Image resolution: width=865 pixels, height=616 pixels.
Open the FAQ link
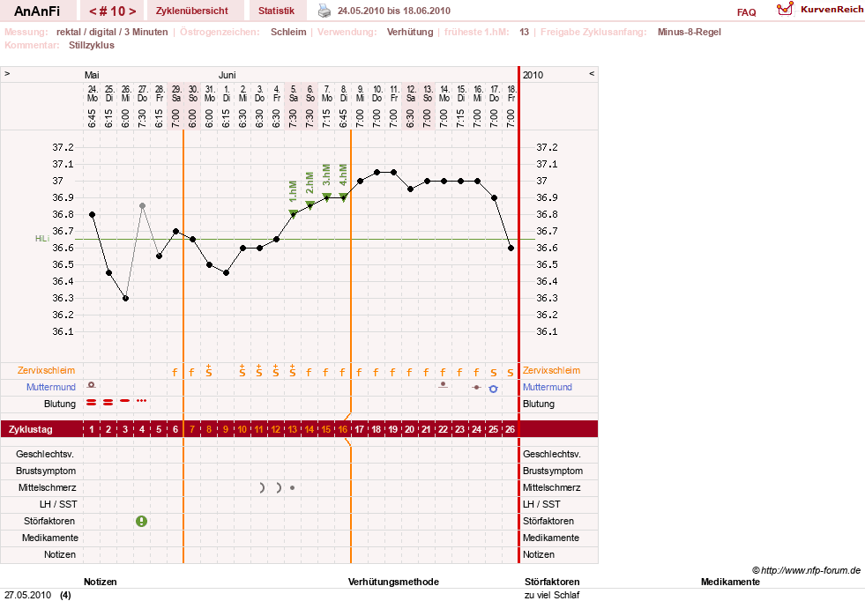tap(746, 12)
